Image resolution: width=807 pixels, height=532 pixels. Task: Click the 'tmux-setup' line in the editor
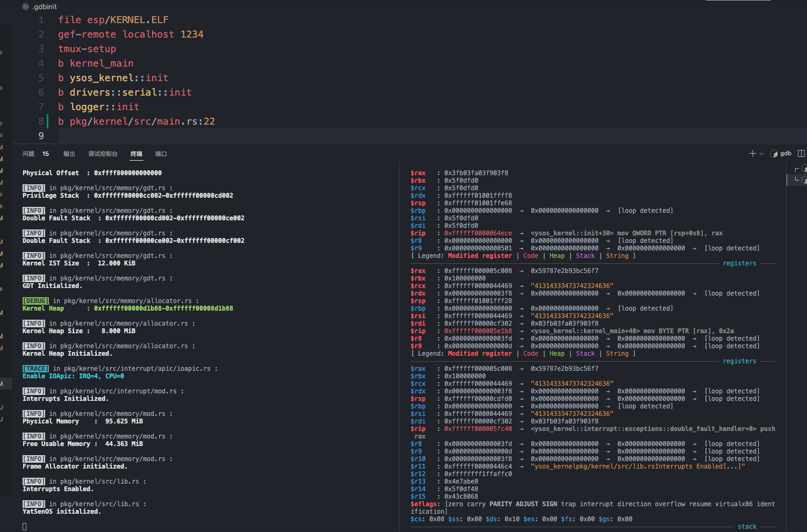(x=87, y=49)
